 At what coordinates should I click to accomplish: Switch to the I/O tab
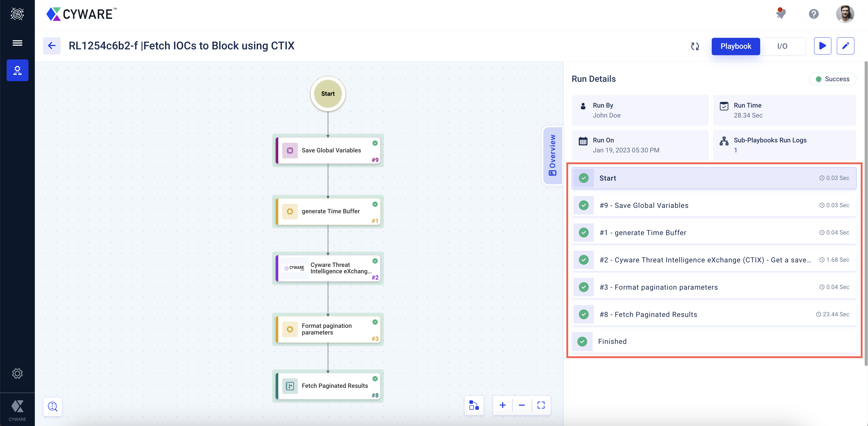tap(782, 46)
